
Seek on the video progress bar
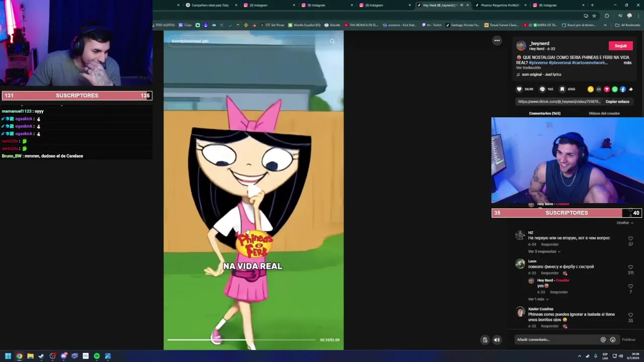click(x=242, y=340)
